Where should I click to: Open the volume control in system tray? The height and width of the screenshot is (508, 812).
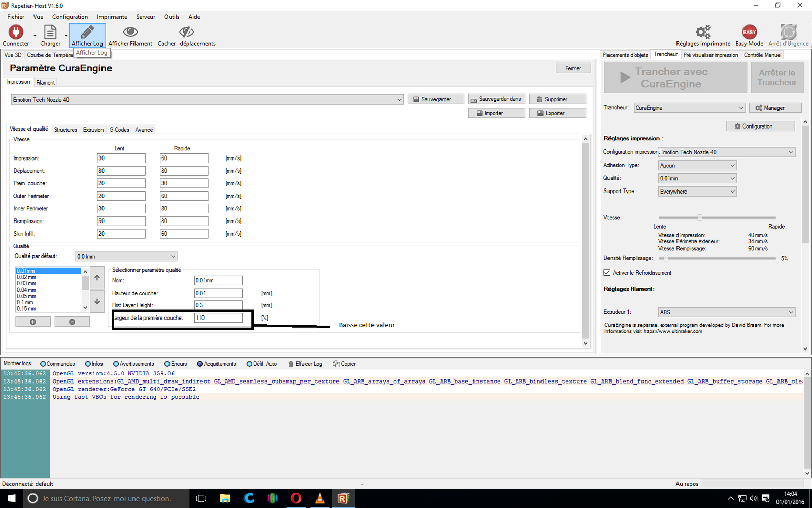753,498
